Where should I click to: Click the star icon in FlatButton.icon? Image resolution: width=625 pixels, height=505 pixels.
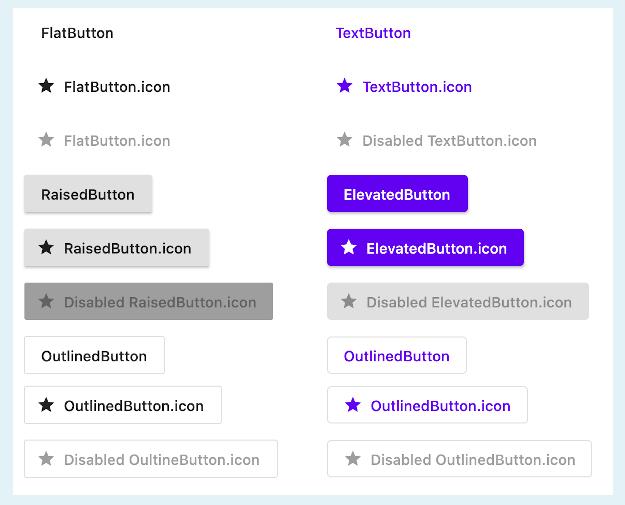pyautogui.click(x=46, y=87)
